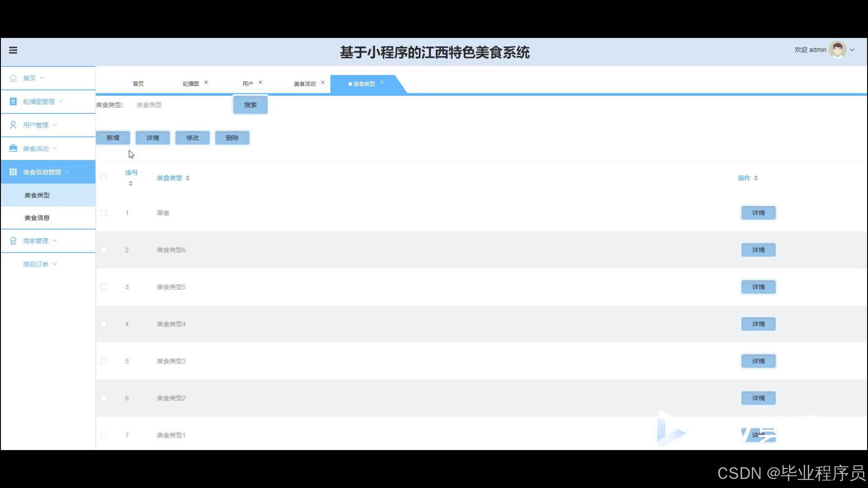This screenshot has height=488, width=868.
Task: Open 美食信息 in the sidebar submenu
Action: (37, 218)
